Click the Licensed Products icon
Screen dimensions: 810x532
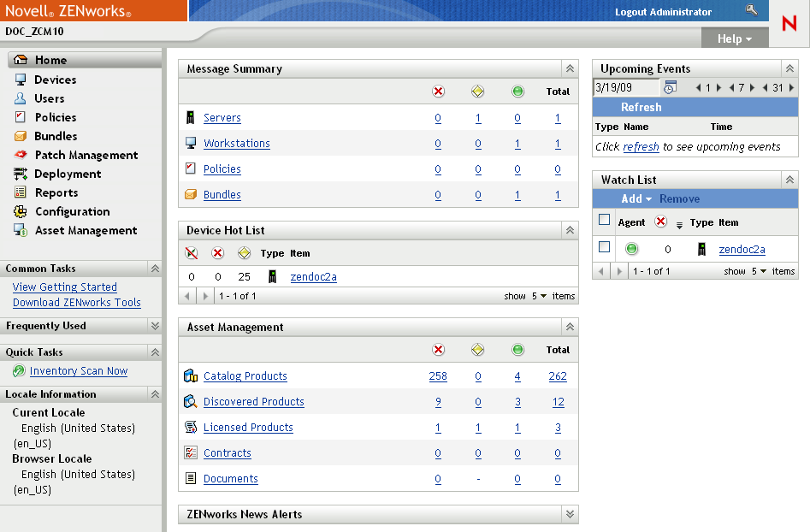[191, 427]
